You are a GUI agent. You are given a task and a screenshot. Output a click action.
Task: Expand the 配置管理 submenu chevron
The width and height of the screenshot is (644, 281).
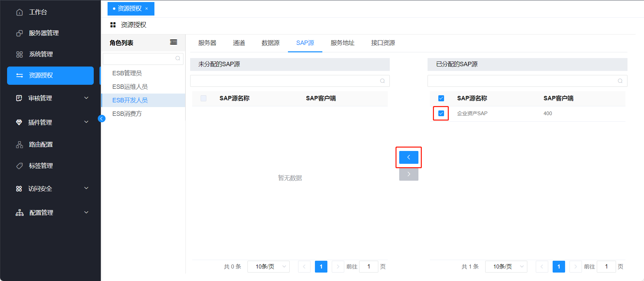point(86,212)
